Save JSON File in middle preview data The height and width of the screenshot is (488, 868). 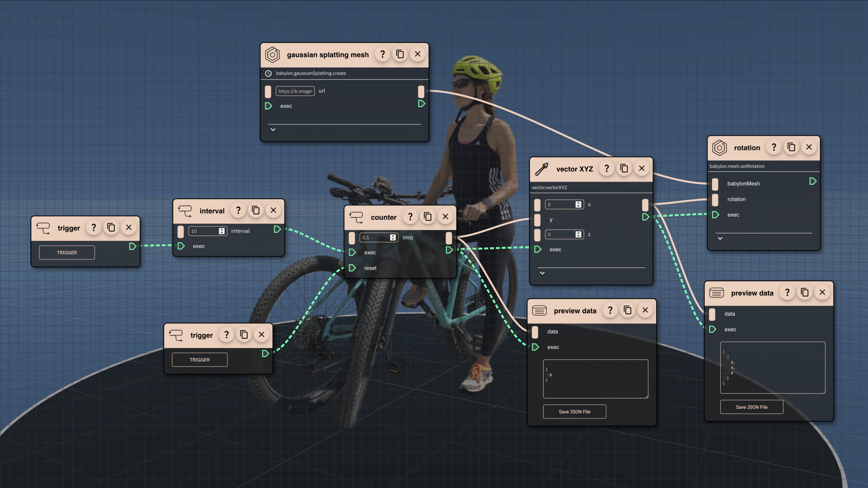[x=575, y=412]
